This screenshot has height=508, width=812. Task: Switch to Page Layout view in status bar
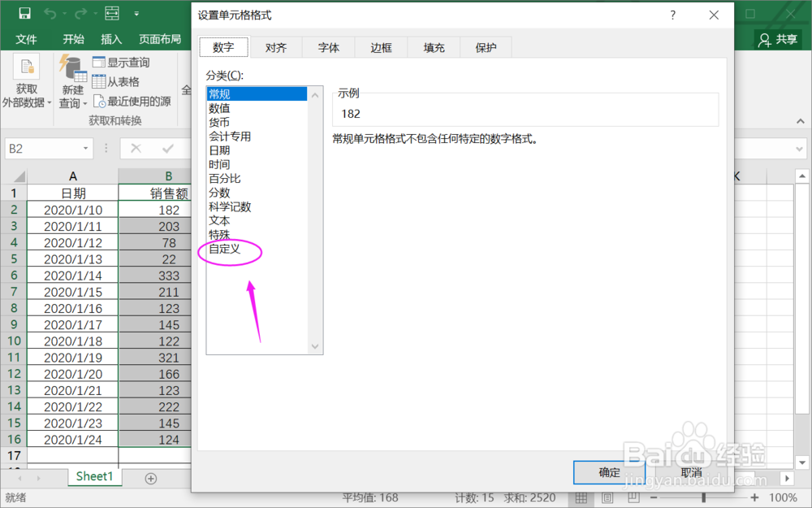click(607, 498)
